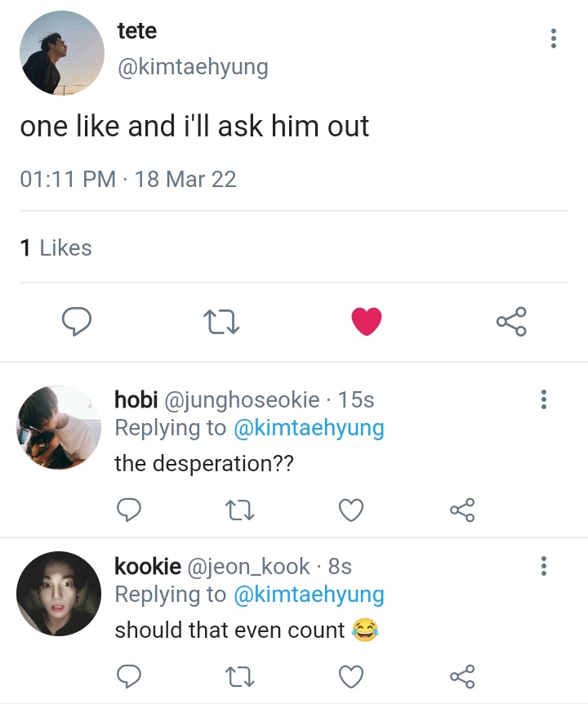Open kookie's profile avatar

point(59,594)
